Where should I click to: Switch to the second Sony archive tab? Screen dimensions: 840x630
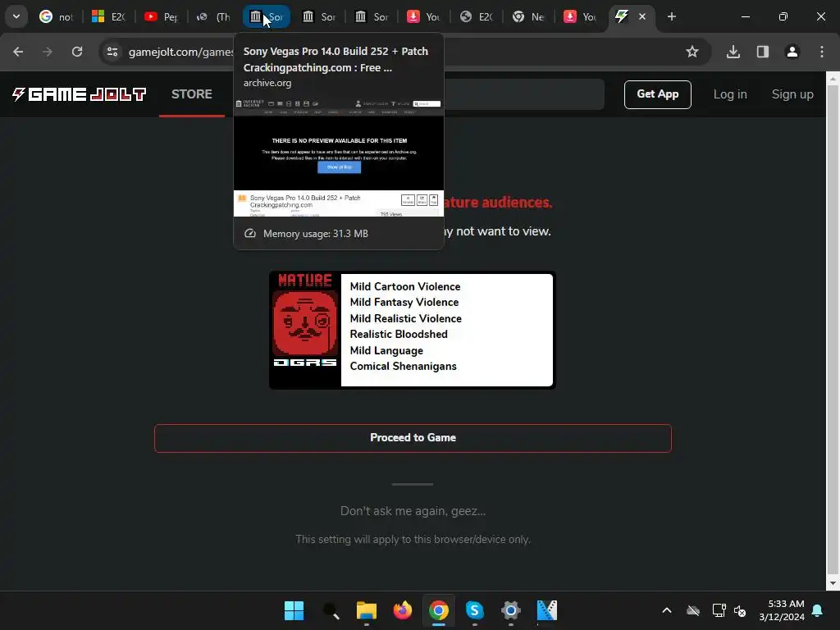pyautogui.click(x=319, y=16)
